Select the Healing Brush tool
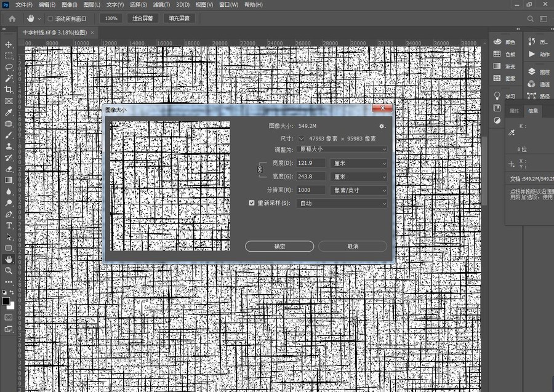This screenshot has height=392, width=554. click(9, 124)
